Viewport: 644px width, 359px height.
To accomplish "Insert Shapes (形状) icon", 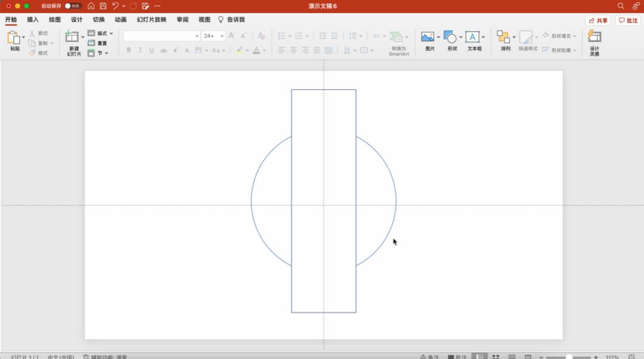I will (x=450, y=37).
